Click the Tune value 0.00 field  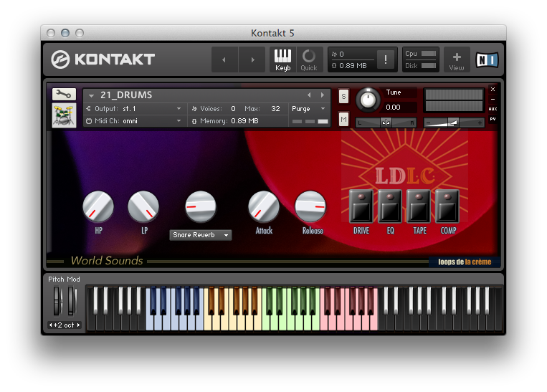click(401, 107)
